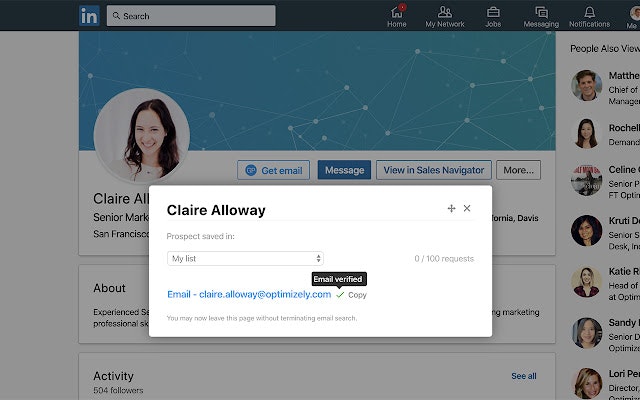This screenshot has width=640, height=400.
Task: Open the Home navigation icon
Action: coord(397,17)
